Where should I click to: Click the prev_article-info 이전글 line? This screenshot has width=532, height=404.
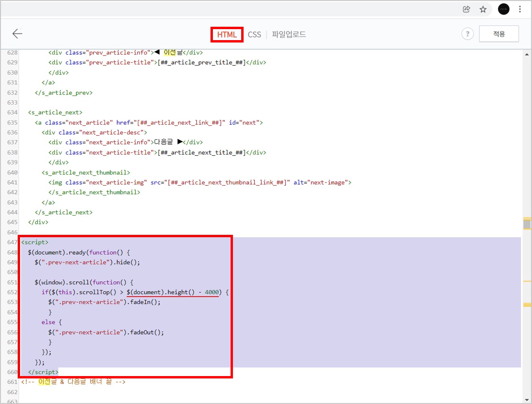point(126,53)
